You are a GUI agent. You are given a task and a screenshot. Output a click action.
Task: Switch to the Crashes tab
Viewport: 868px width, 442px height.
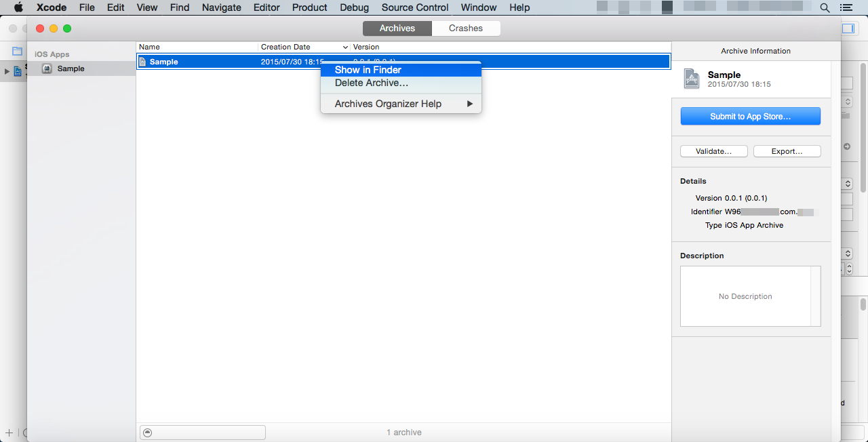[x=466, y=28]
